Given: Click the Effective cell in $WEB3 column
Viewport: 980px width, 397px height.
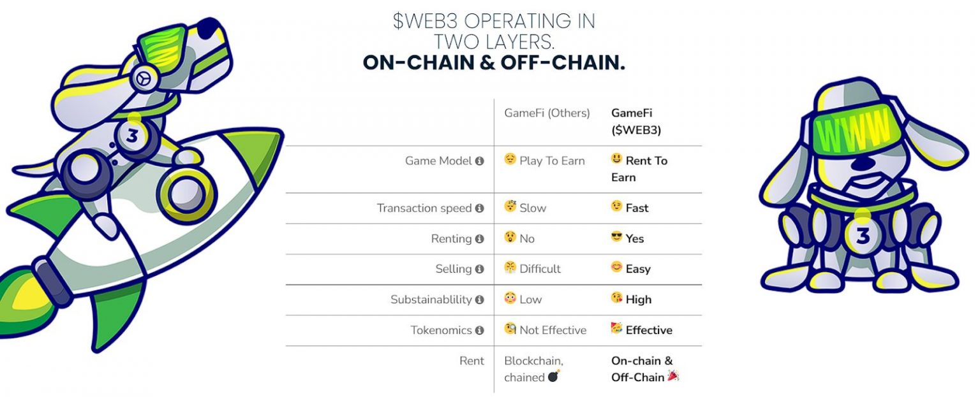Looking at the screenshot, I should coord(641,330).
